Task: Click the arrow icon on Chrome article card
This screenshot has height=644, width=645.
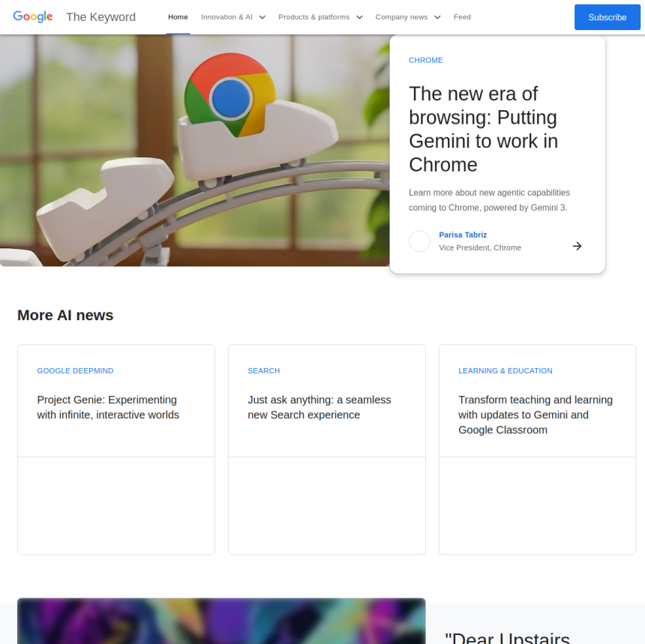Action: pos(577,246)
